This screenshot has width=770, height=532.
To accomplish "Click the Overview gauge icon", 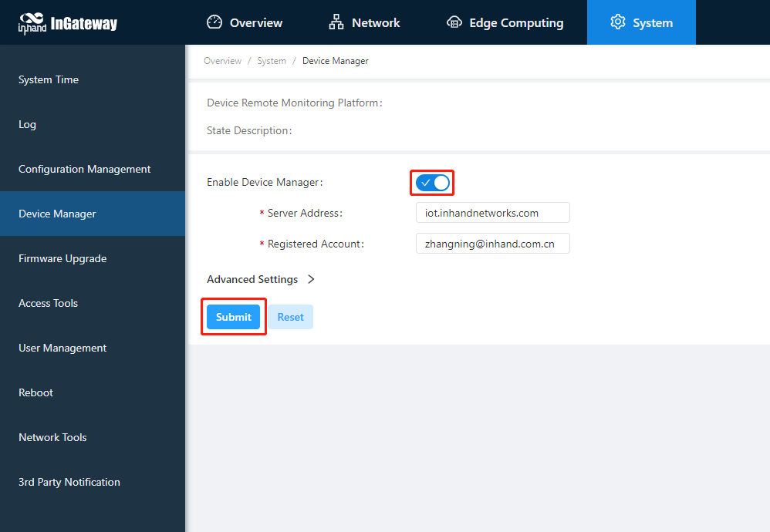I will pos(214,22).
